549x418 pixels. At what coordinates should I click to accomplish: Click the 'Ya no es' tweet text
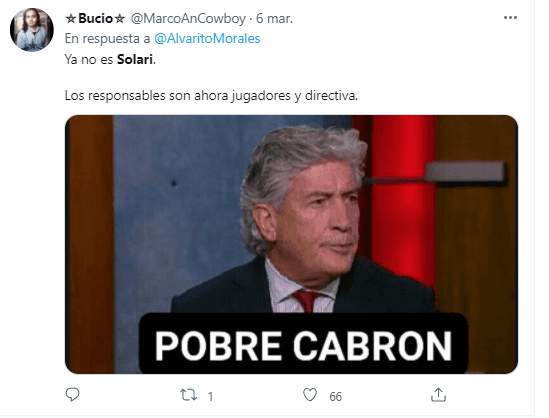[x=89, y=60]
